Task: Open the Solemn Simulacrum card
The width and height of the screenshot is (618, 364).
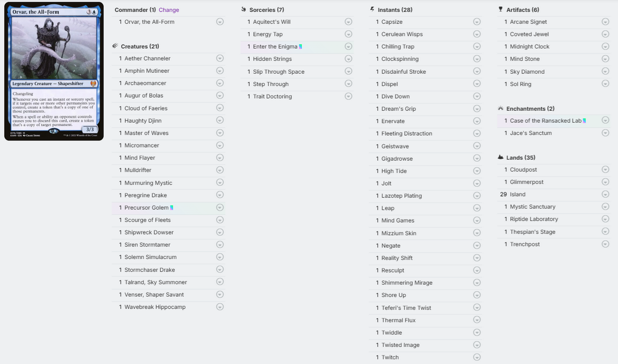Action: pyautogui.click(x=150, y=257)
